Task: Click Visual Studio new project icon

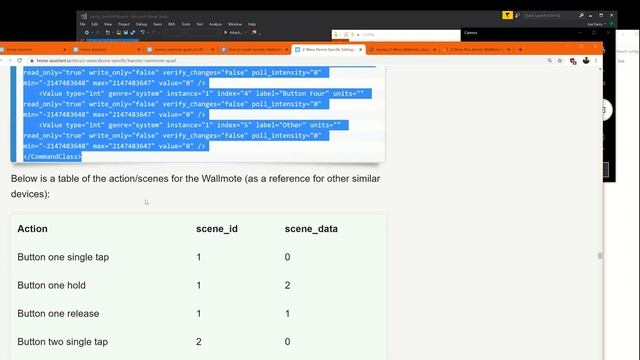Action: [x=108, y=32]
